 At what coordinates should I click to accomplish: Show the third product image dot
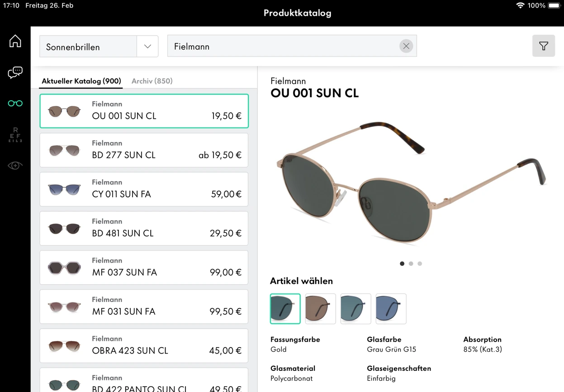(420, 264)
